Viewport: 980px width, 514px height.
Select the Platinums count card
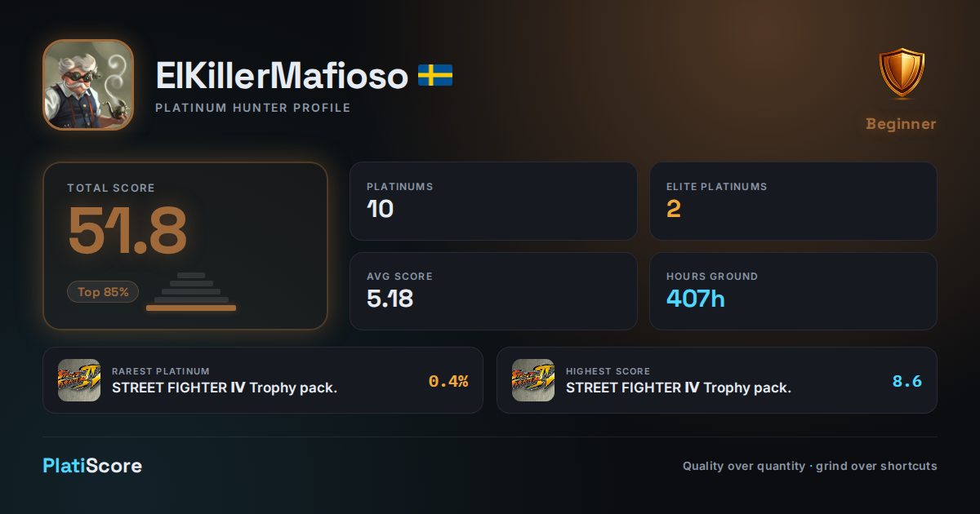tap(493, 201)
